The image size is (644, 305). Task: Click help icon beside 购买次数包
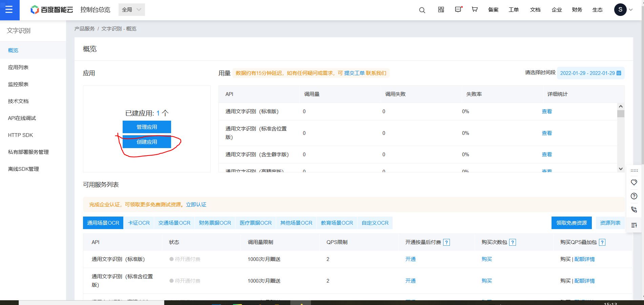tap(513, 242)
